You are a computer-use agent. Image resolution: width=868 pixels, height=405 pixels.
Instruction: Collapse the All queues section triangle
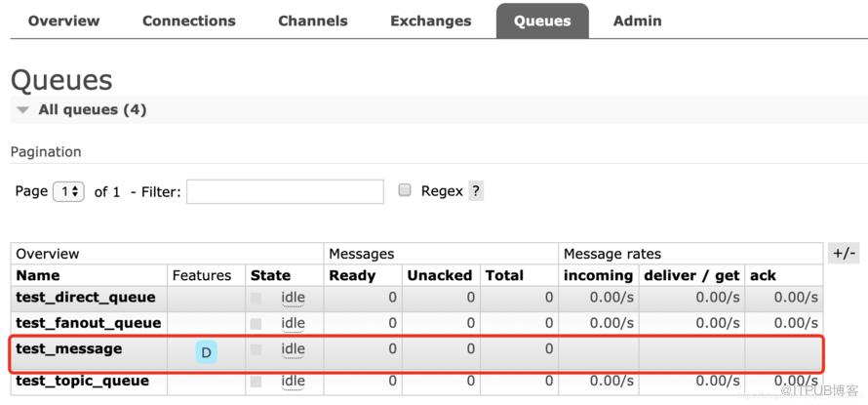click(22, 109)
